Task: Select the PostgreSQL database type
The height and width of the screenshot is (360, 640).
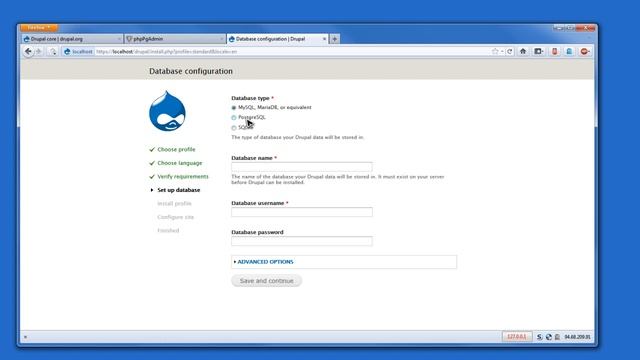Action: point(234,118)
